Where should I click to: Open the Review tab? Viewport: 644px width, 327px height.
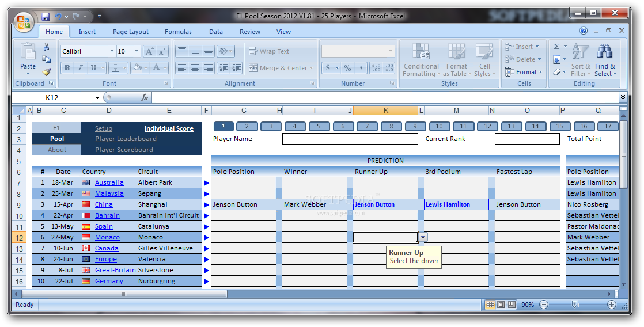(250, 32)
